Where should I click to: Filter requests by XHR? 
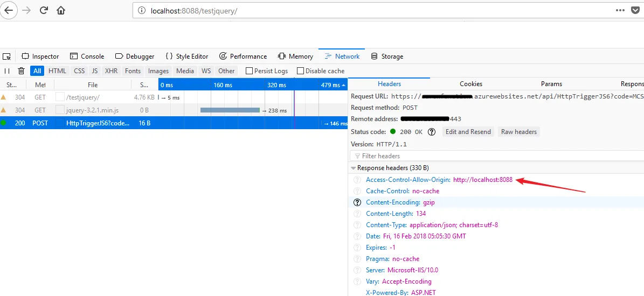tap(112, 71)
